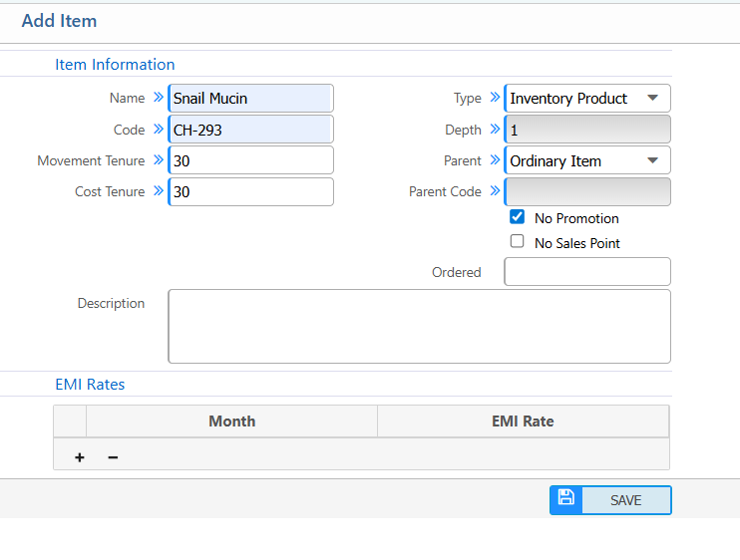This screenshot has height=560, width=740.
Task: Click the double chevron beside Parent Code
Action: [494, 191]
